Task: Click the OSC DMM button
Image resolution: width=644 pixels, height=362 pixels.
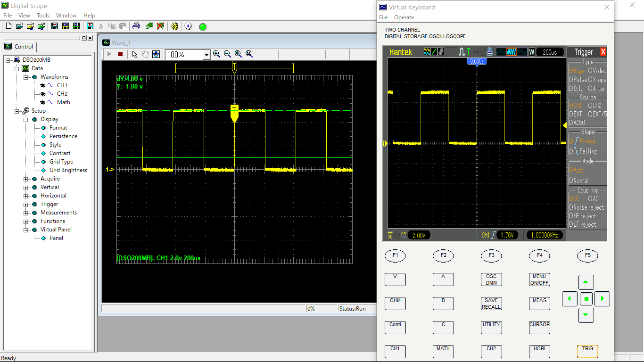Action: click(x=491, y=280)
